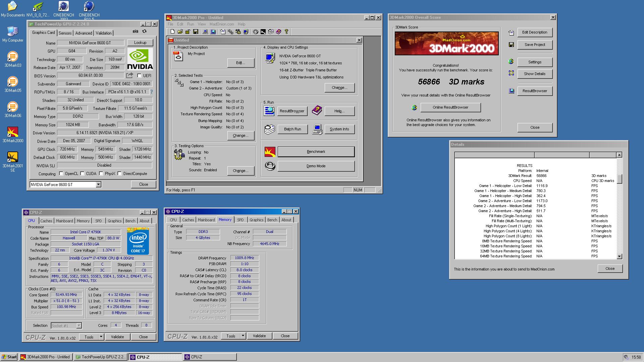Viewport: 644px width, 362px height.
Task: Switch to the Sensors tab in GPU-Z
Action: tap(65, 33)
